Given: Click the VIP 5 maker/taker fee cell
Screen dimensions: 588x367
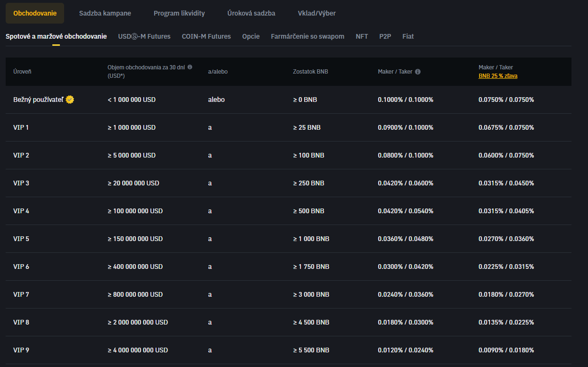Looking at the screenshot, I should click(406, 239).
